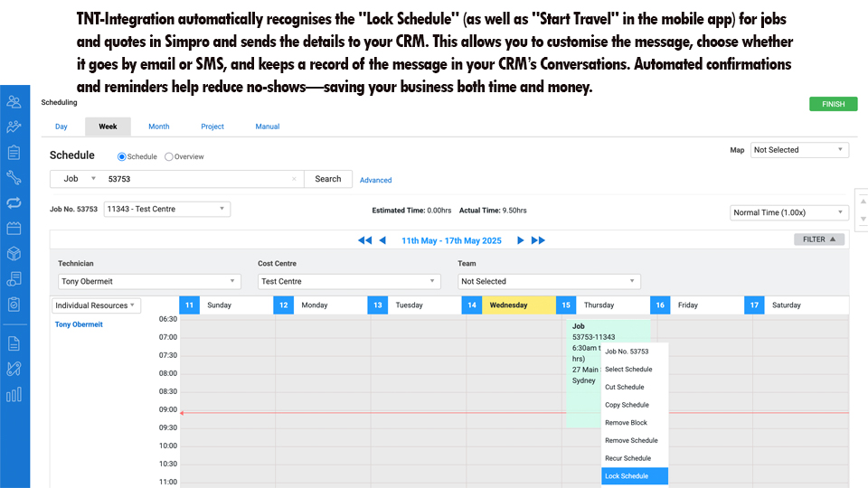Click the bar chart reports icon
The width and height of the screenshot is (868, 488).
point(14,394)
